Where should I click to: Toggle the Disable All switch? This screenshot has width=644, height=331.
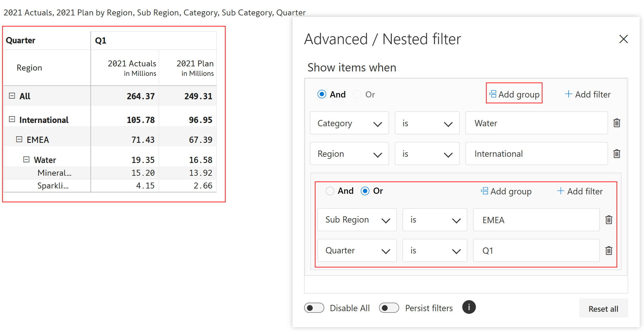[314, 308]
